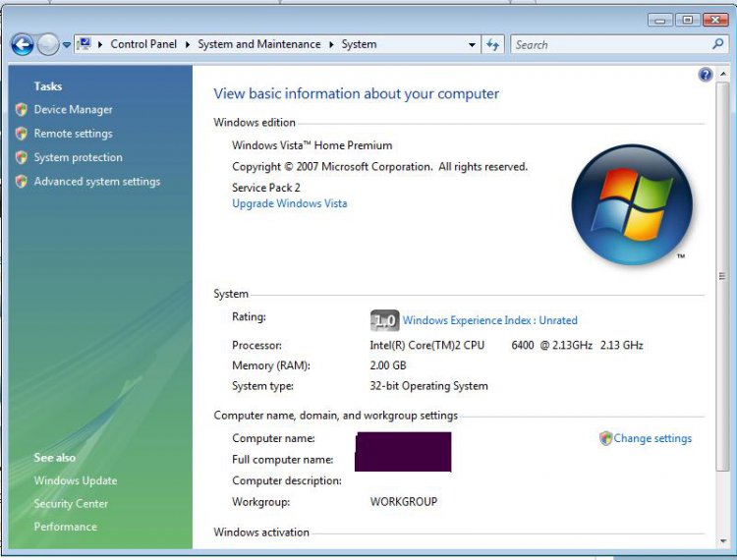Screen dimensions: 737x560
Task: Click the shield icon beside Change settings
Action: [605, 438]
